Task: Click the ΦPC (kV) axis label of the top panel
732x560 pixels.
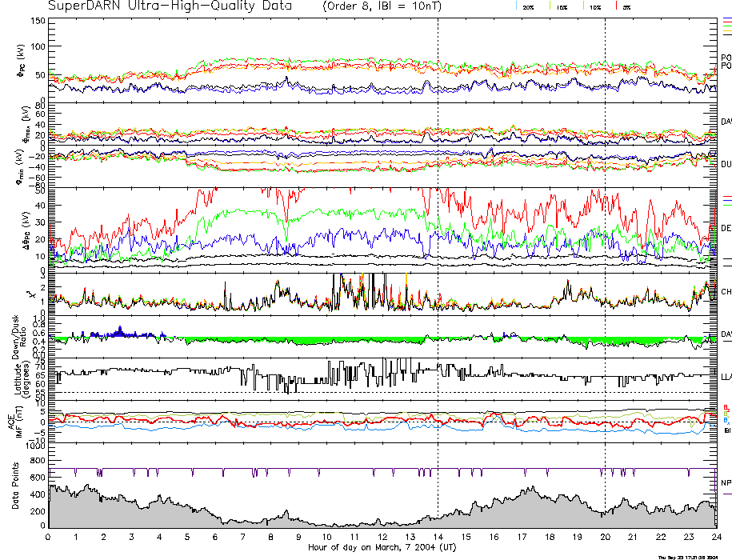Action: (22, 61)
